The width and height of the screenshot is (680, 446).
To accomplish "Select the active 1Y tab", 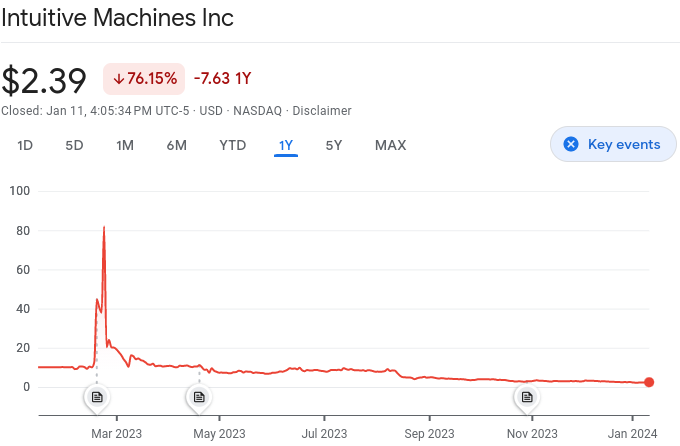I will point(286,145).
